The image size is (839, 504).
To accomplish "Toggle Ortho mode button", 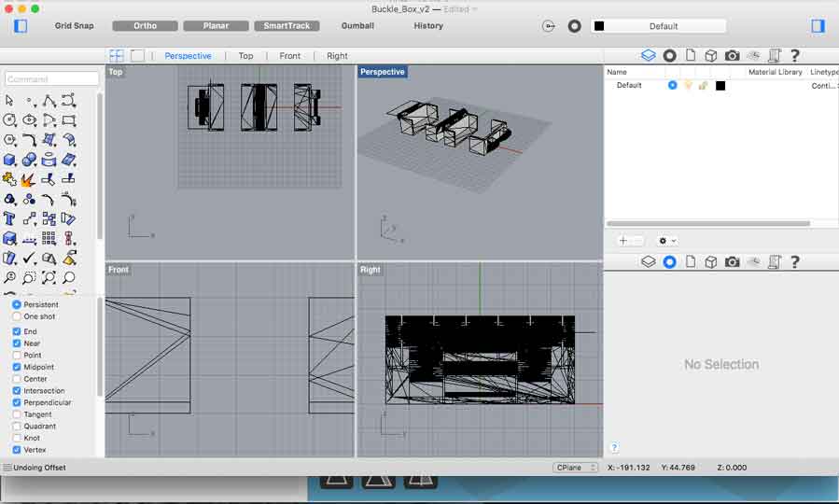I will 145,26.
